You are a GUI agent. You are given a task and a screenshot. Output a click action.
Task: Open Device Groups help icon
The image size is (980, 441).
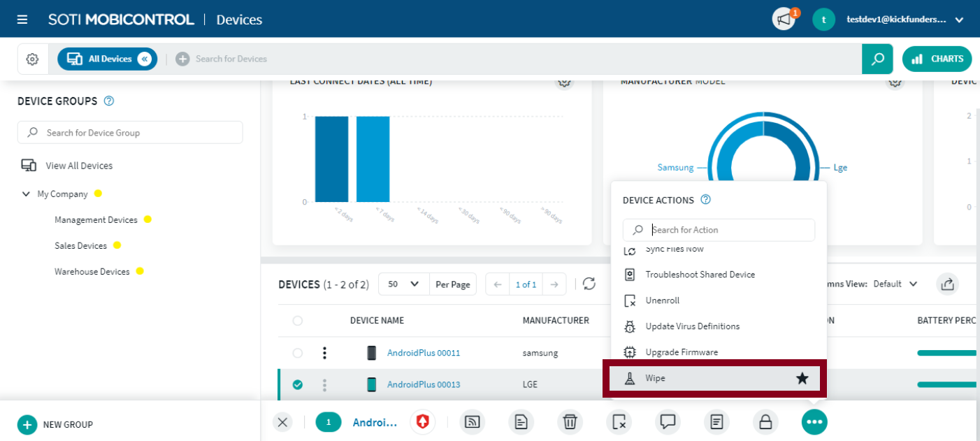pos(108,101)
